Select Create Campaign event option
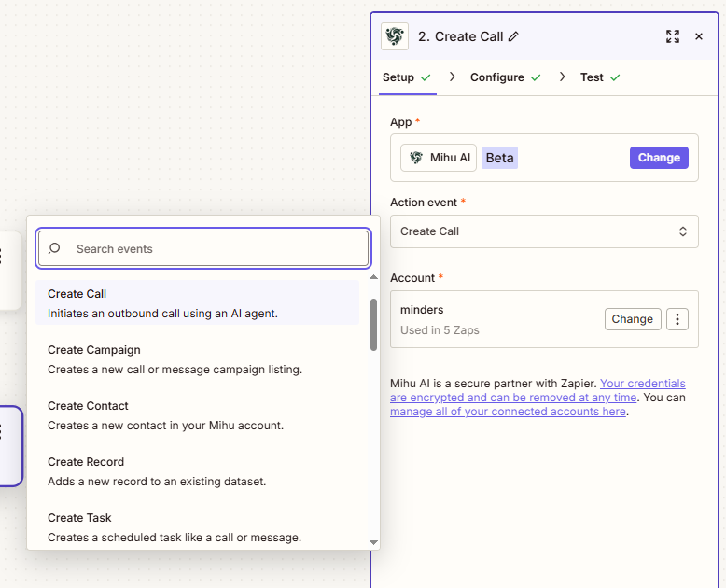 pyautogui.click(x=197, y=359)
